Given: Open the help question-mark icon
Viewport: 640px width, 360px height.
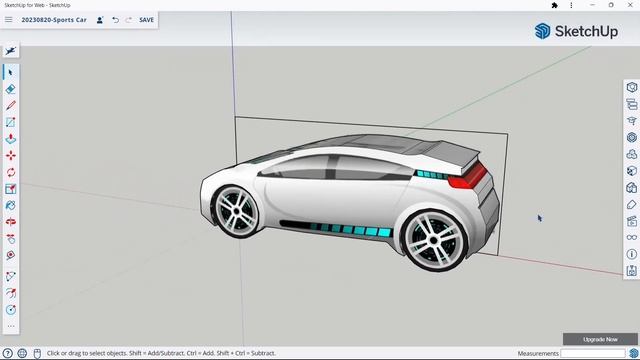Looking at the screenshot, I should tap(8, 353).
